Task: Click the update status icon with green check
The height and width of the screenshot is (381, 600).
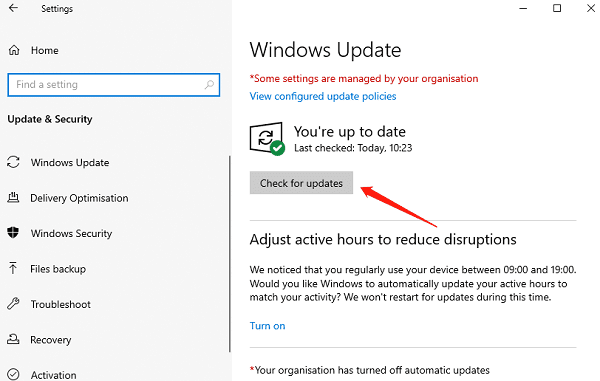Action: click(x=267, y=139)
